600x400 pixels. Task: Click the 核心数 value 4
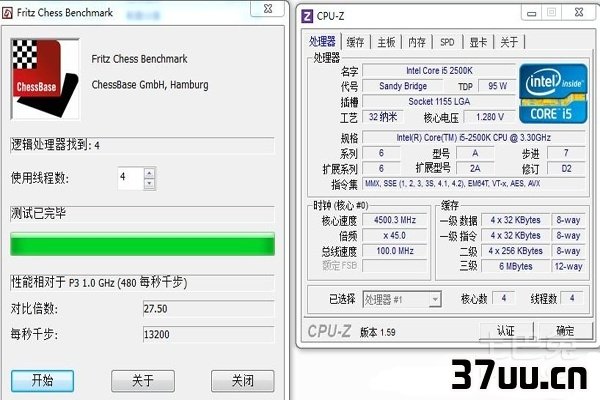tap(504, 298)
